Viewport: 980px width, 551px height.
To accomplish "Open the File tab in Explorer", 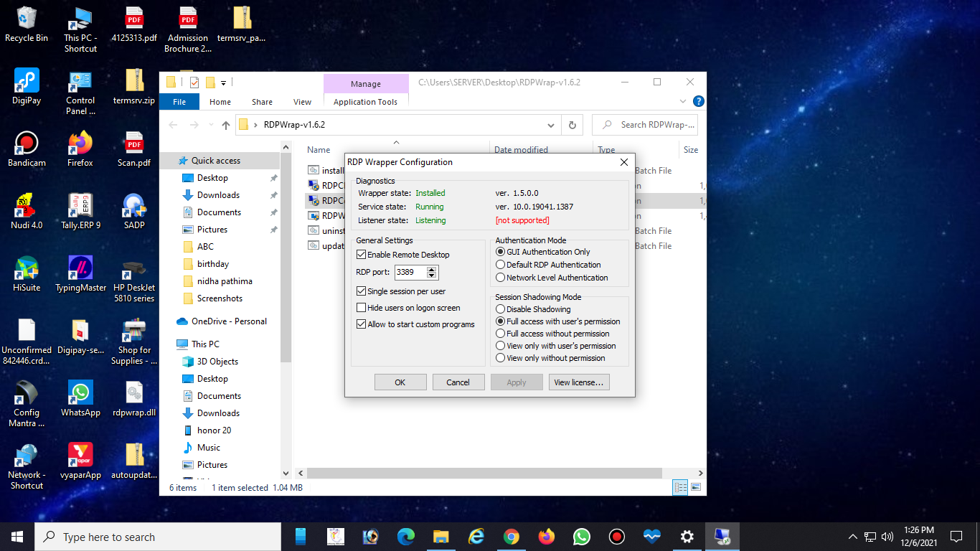I will pyautogui.click(x=179, y=102).
